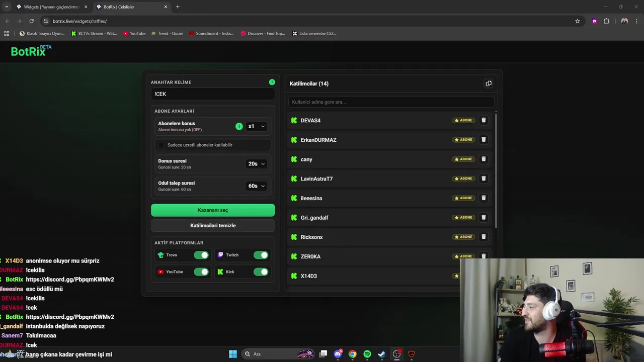Delete participant DEVAS4 with the trash icon
This screenshot has height=362, width=644.
pyautogui.click(x=484, y=120)
